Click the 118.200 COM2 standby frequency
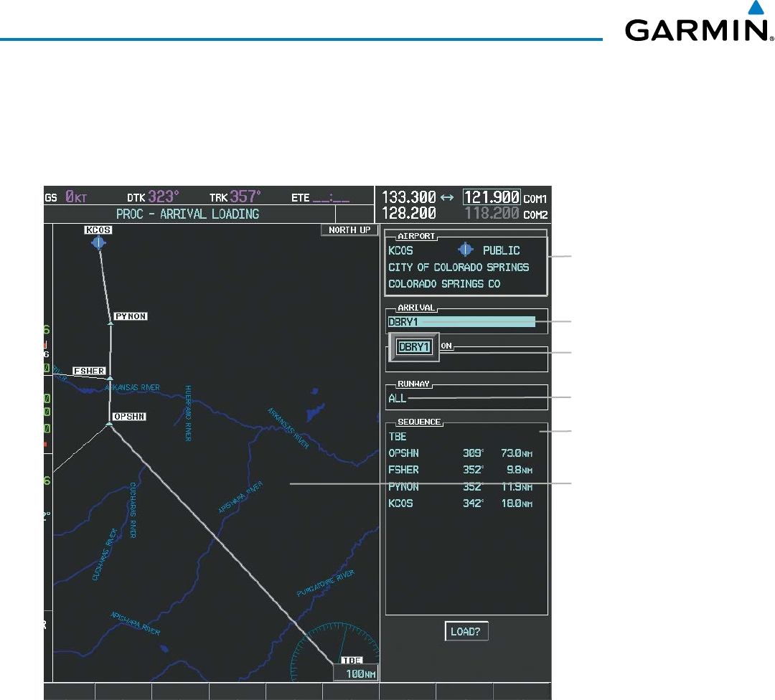 (492, 214)
